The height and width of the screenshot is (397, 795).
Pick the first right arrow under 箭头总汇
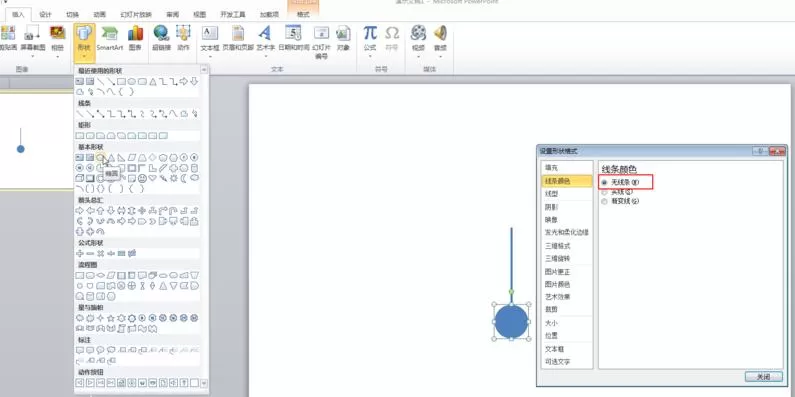pyautogui.click(x=80, y=210)
